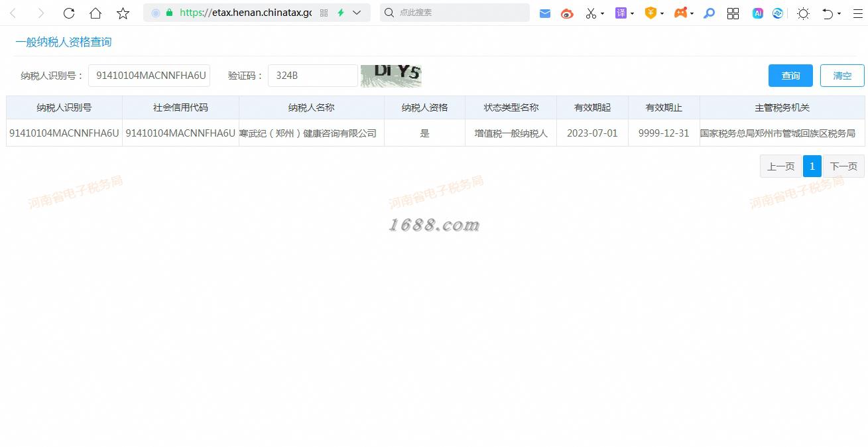Click the 增值税一般纳税人 cell
This screenshot has width=868, height=447.
coord(511,133)
